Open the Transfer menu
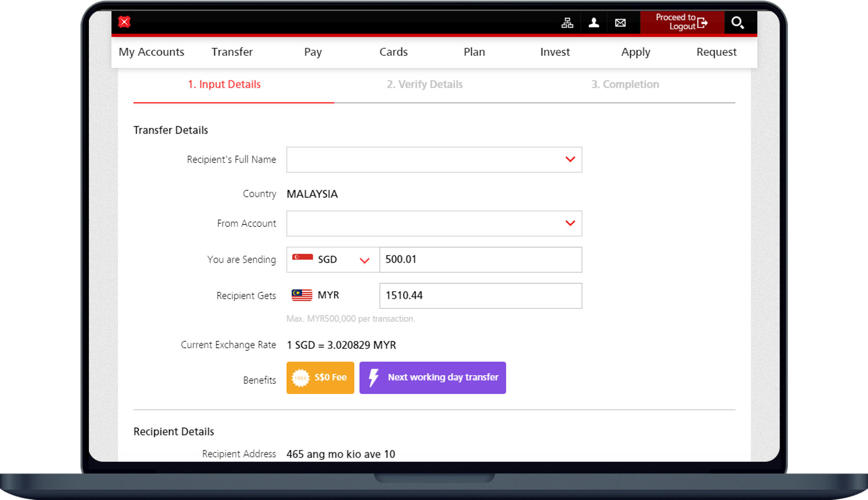The width and height of the screenshot is (868, 500). tap(232, 52)
